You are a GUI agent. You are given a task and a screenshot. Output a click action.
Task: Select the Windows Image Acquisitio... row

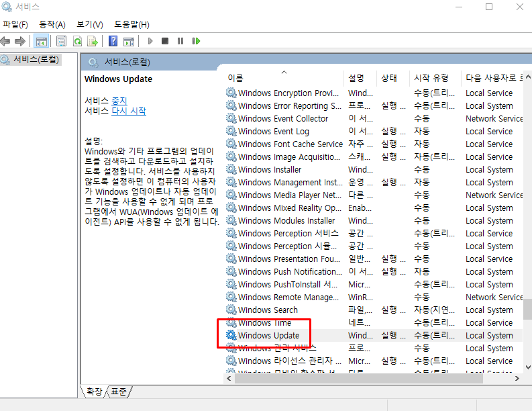[x=374, y=156]
